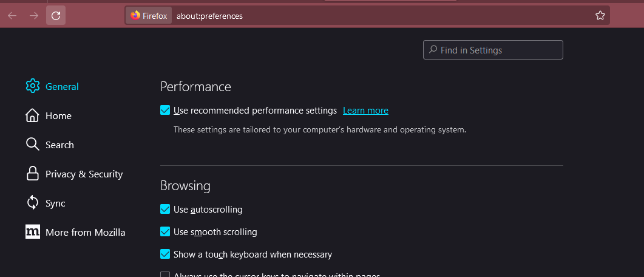Viewport: 644px width, 277px height.
Task: Disable the Use autoscrolling checkbox
Action: click(x=165, y=210)
